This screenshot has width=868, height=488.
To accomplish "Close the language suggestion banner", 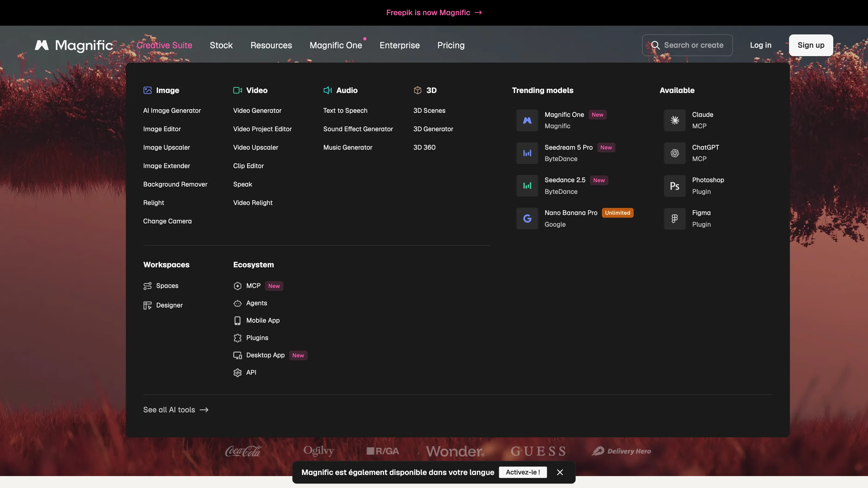I will 560,472.
